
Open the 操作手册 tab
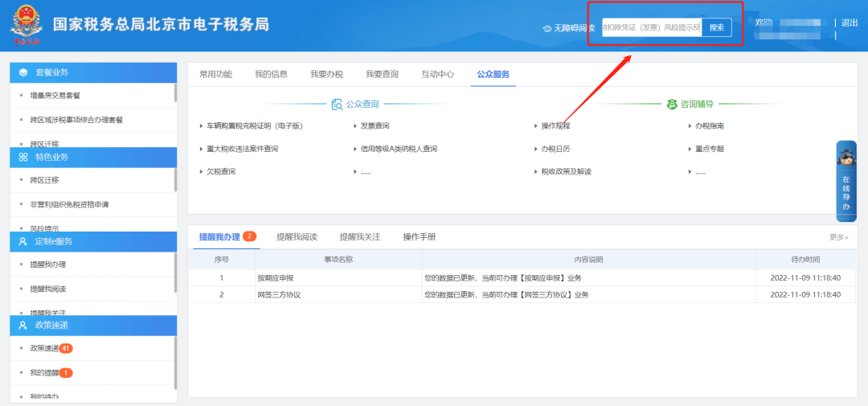(420, 237)
